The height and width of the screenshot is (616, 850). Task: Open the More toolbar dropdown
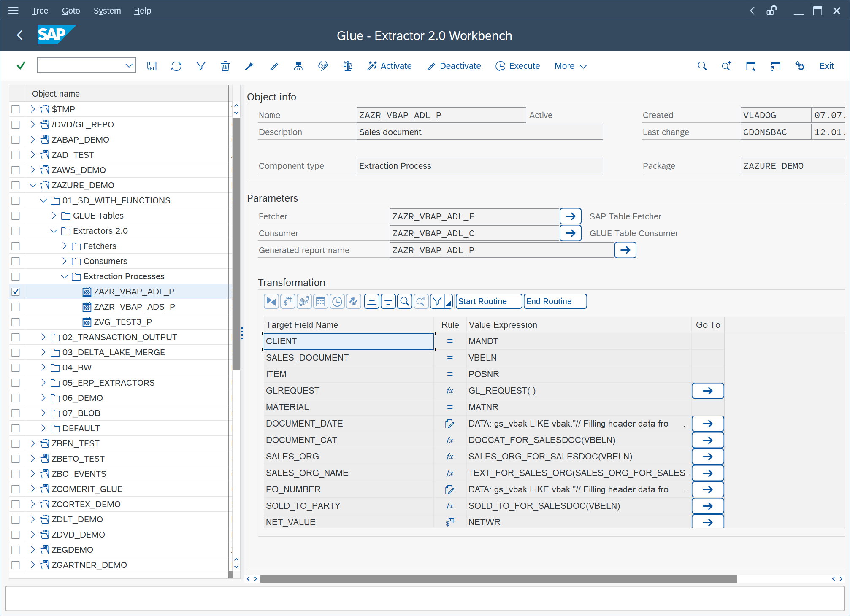[571, 66]
